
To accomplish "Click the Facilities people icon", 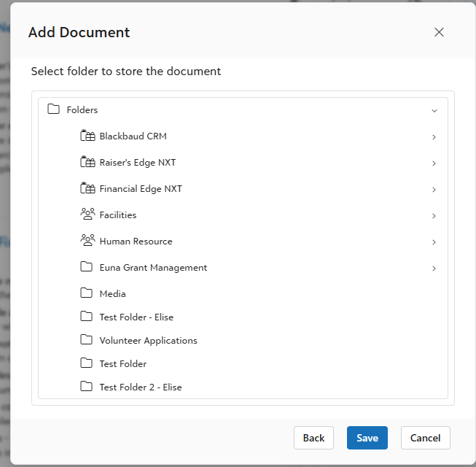I will (87, 215).
